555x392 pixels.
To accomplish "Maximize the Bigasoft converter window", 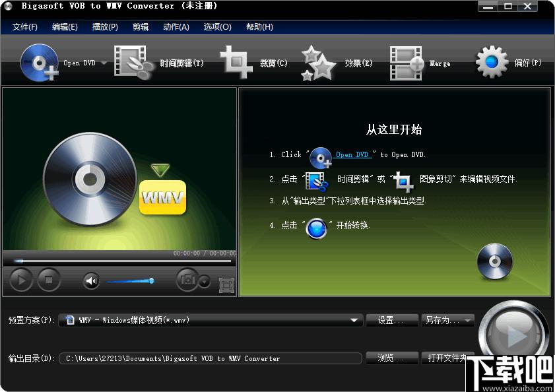I will coord(508,7).
